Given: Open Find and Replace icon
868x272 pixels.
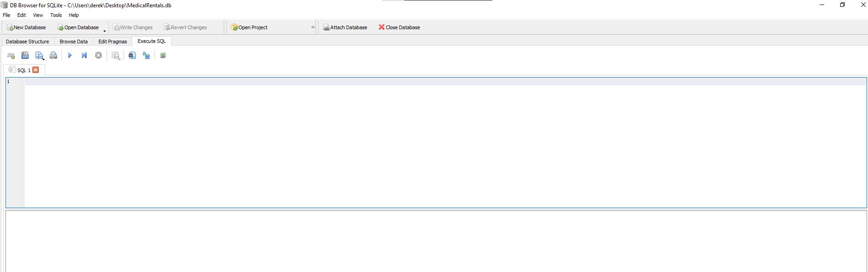Looking at the screenshot, I should click(146, 56).
